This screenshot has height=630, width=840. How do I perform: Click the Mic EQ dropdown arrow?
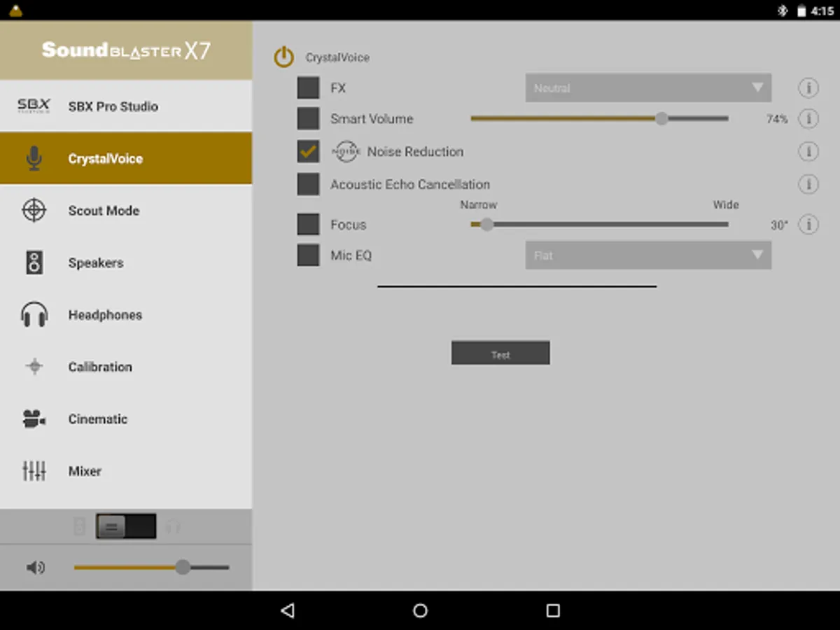point(757,255)
